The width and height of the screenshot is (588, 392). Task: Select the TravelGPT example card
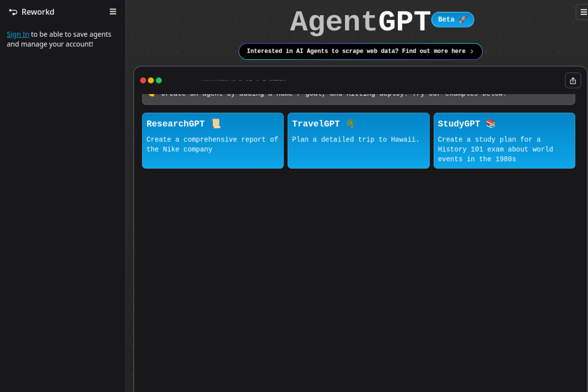pos(359,141)
